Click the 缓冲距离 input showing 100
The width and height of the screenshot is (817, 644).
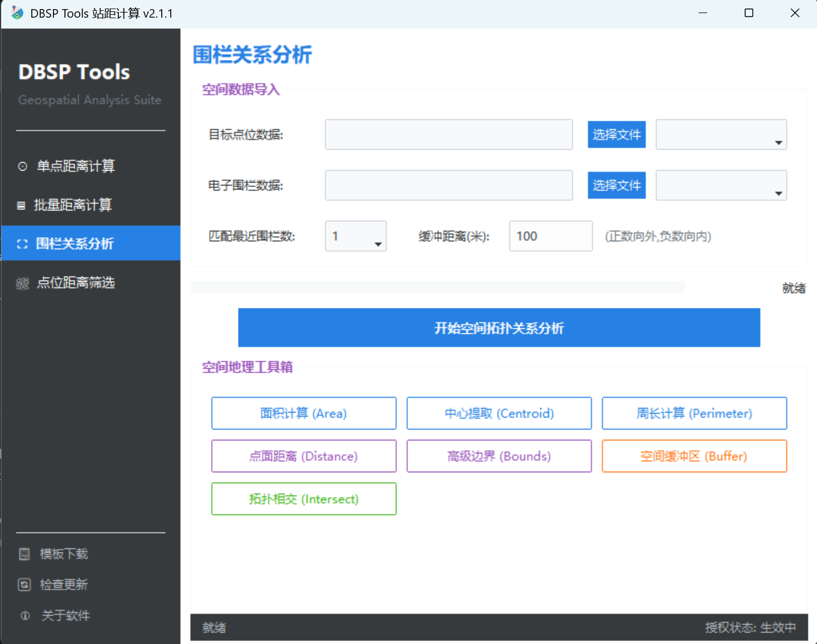550,236
